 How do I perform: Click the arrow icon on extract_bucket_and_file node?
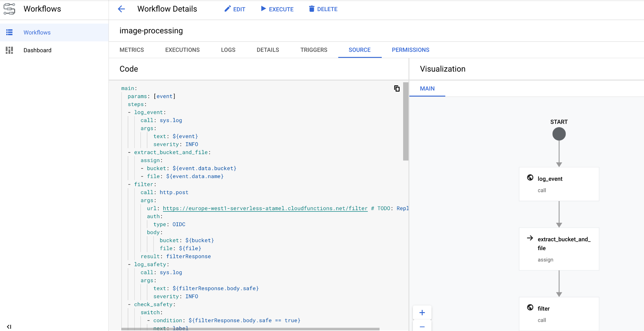pyautogui.click(x=530, y=238)
